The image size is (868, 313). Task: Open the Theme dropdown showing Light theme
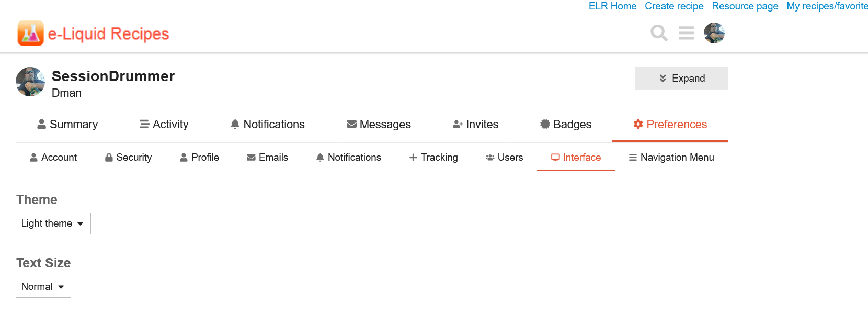pyautogui.click(x=53, y=223)
